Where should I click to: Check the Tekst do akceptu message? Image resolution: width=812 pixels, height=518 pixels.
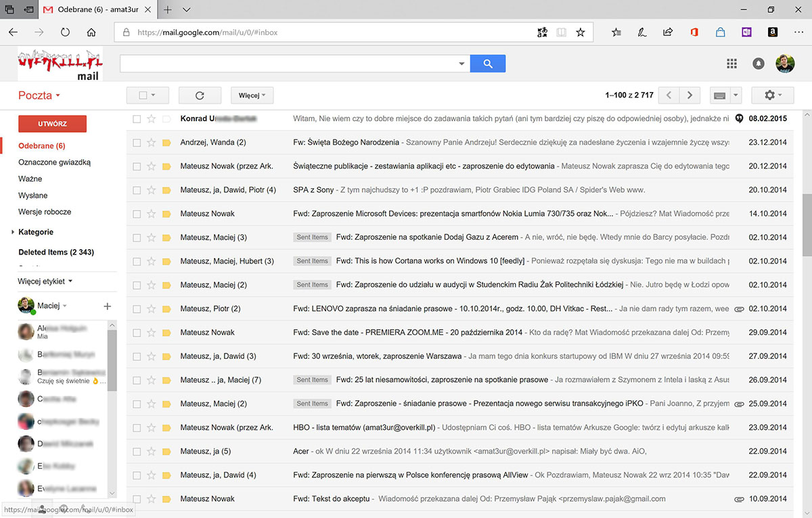(137, 499)
